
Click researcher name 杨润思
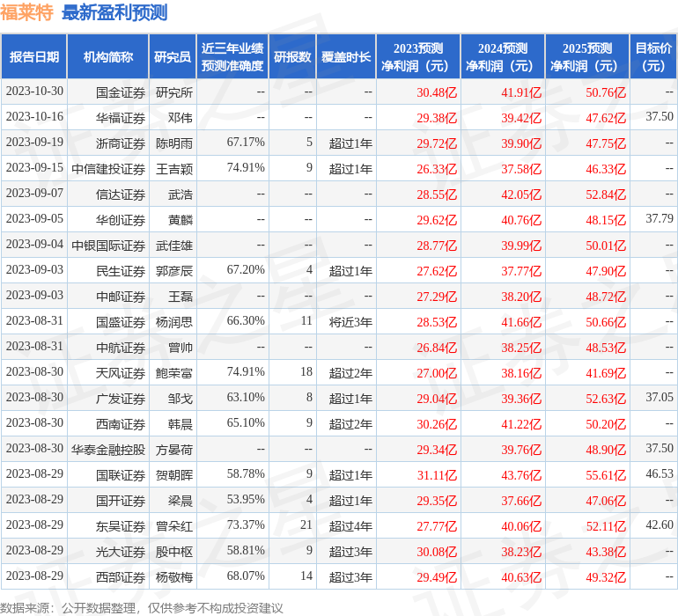pos(174,322)
